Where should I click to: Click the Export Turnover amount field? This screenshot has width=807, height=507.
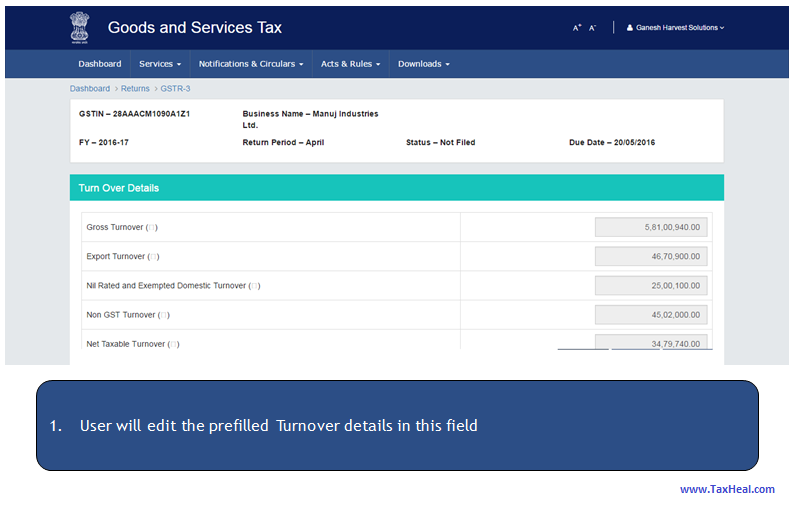tap(652, 257)
